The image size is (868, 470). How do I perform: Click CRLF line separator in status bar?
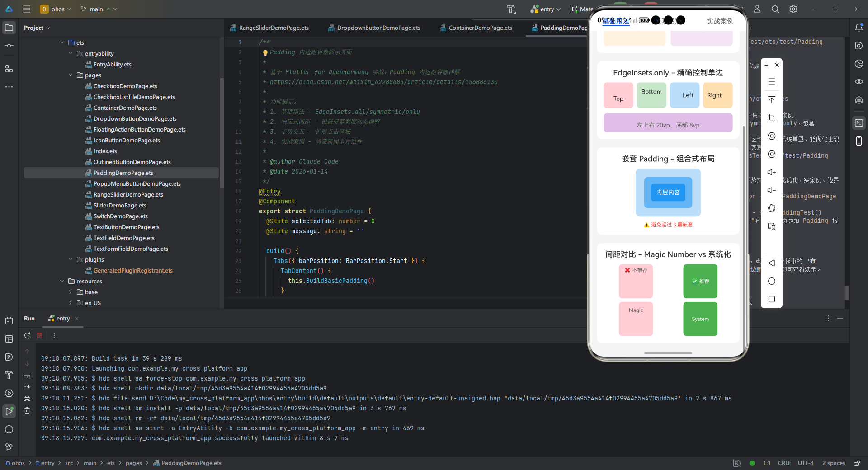[x=784, y=463]
